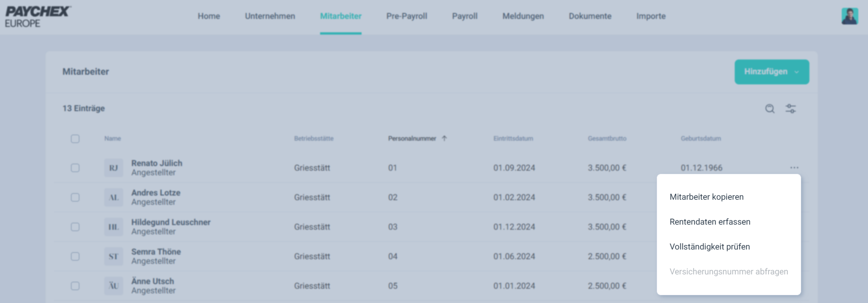Click the HL initials avatar
The height and width of the screenshot is (303, 868).
[113, 227]
